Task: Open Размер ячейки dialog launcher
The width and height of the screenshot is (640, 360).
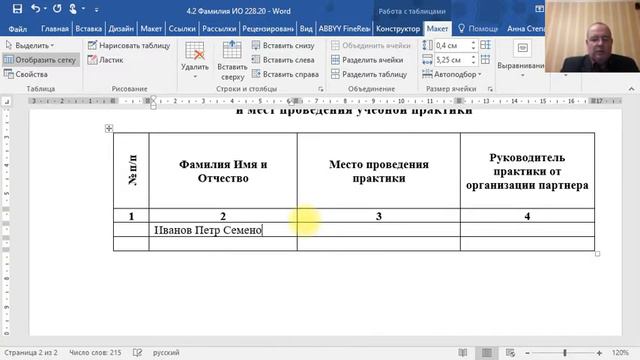Action: [x=490, y=89]
